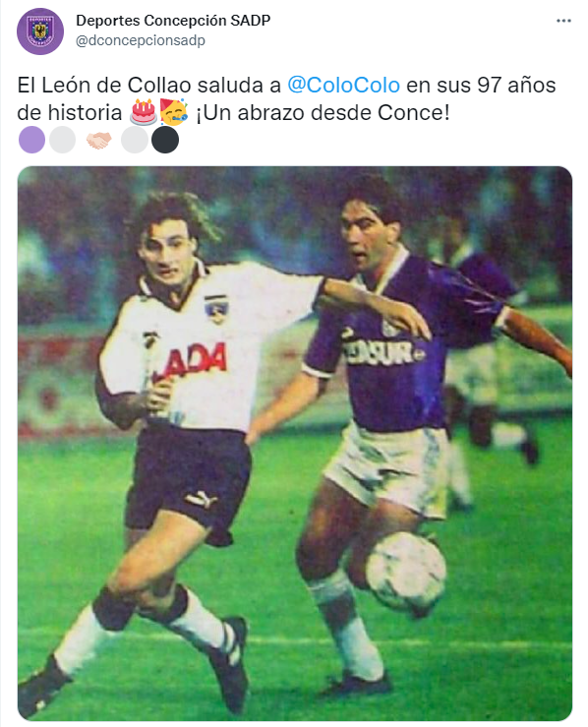588x727 pixels.
Task: Click the first white circle emoji
Action: tap(63, 140)
